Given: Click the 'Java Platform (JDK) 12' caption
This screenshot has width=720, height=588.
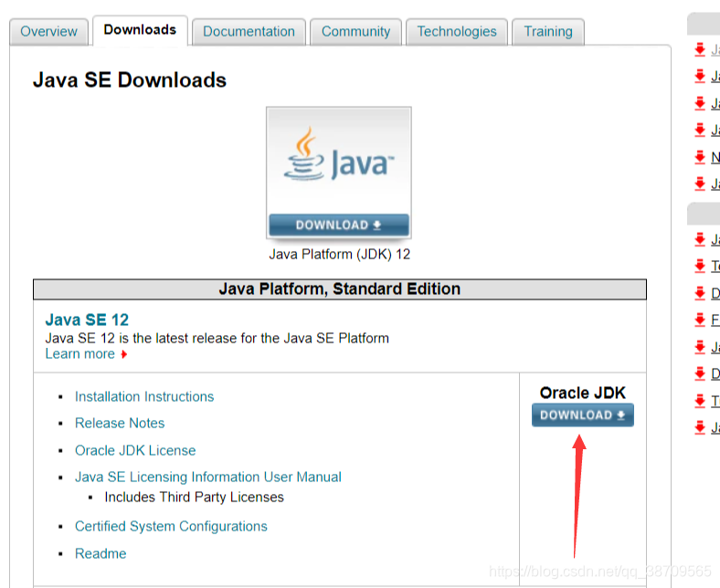Looking at the screenshot, I should (x=339, y=255).
